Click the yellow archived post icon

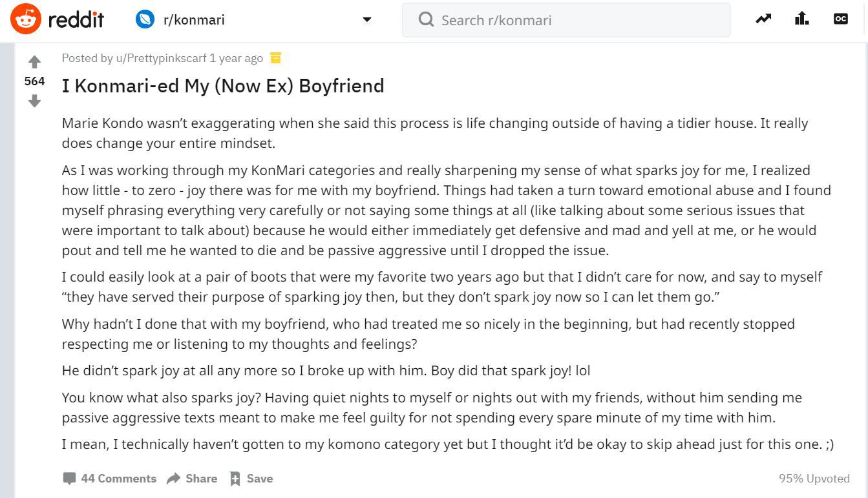point(276,58)
